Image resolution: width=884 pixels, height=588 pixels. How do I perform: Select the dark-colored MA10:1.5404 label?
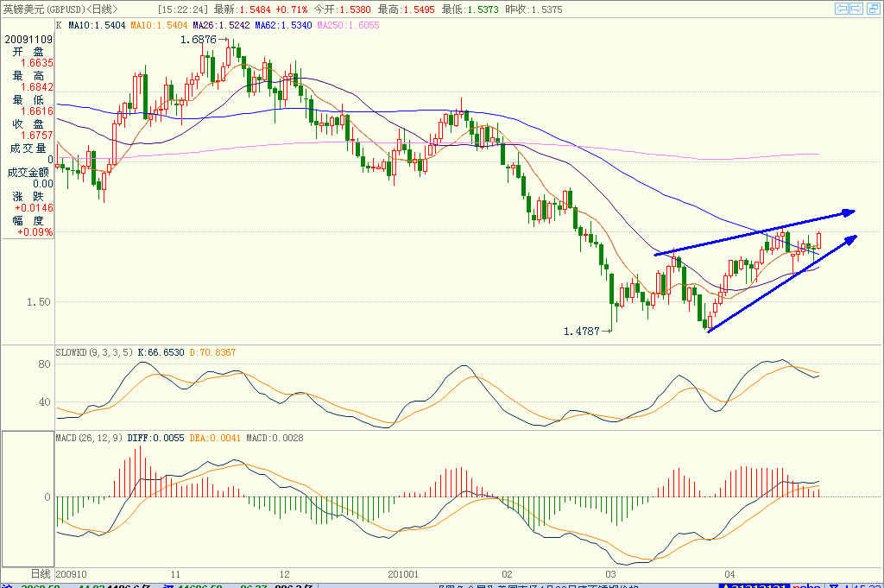click(97, 25)
